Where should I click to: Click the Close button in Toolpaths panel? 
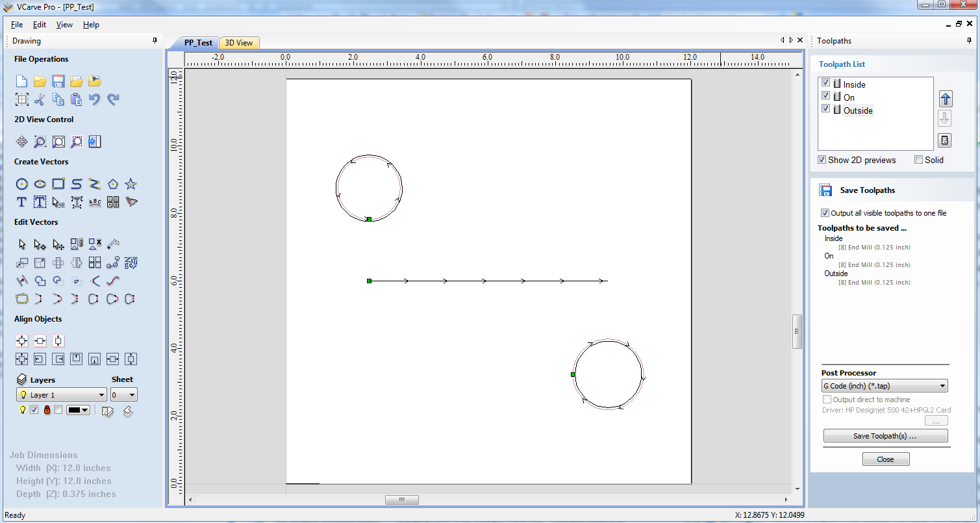pos(886,459)
